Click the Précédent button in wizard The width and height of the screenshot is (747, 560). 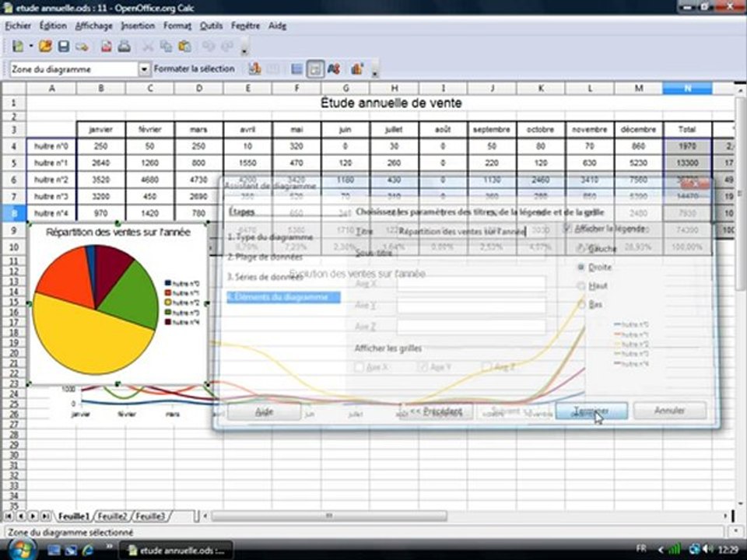(436, 411)
